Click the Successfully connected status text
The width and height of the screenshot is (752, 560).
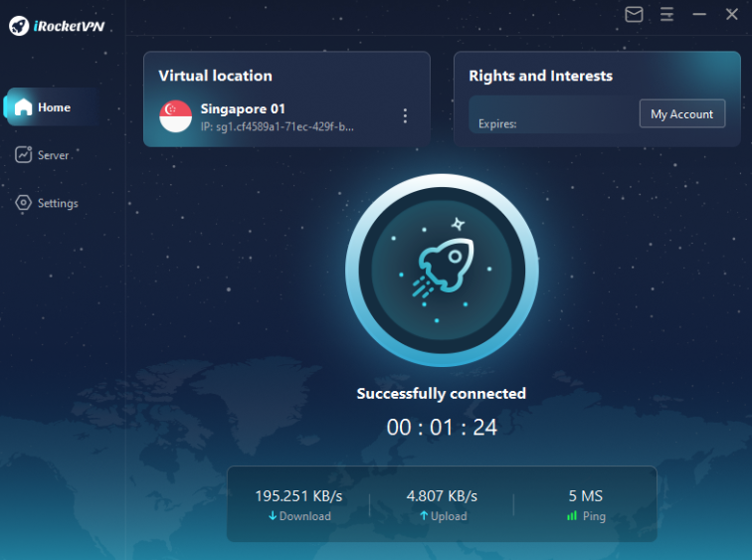tap(442, 394)
